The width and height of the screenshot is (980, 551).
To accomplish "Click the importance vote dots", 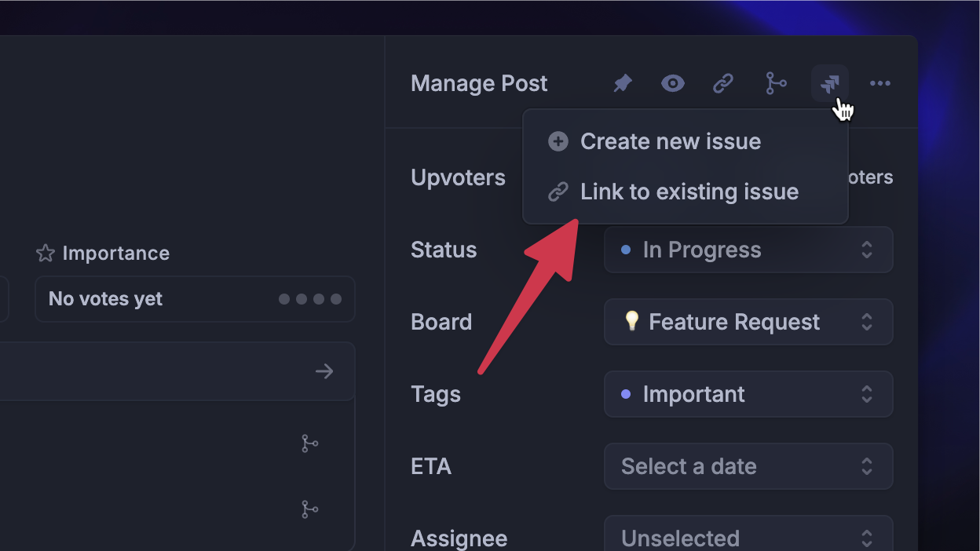I will (x=309, y=299).
